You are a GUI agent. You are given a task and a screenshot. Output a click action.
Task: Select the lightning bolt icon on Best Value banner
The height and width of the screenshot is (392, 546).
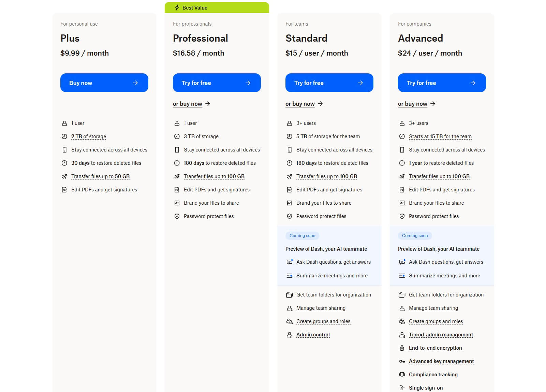(177, 8)
